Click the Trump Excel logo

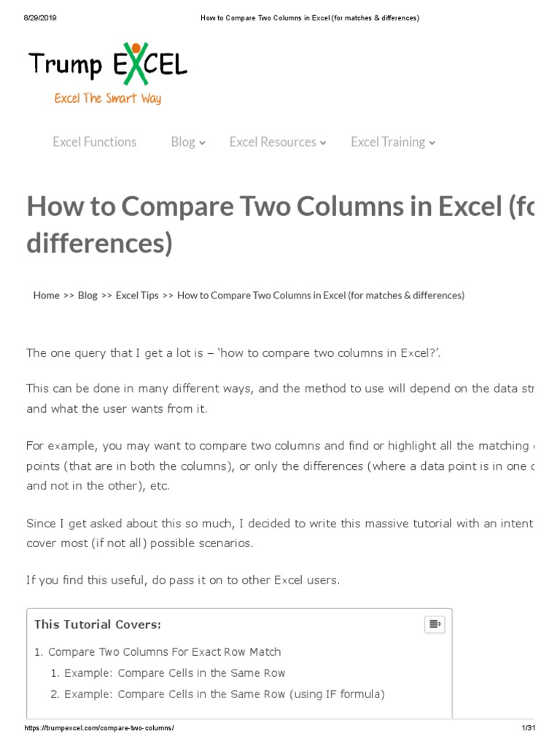point(107,64)
